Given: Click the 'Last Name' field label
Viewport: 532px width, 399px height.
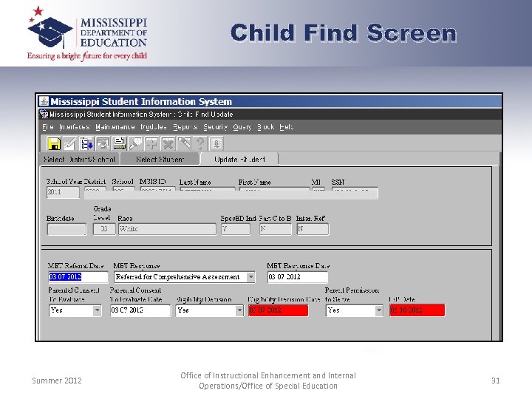Looking at the screenshot, I should coord(195,183).
